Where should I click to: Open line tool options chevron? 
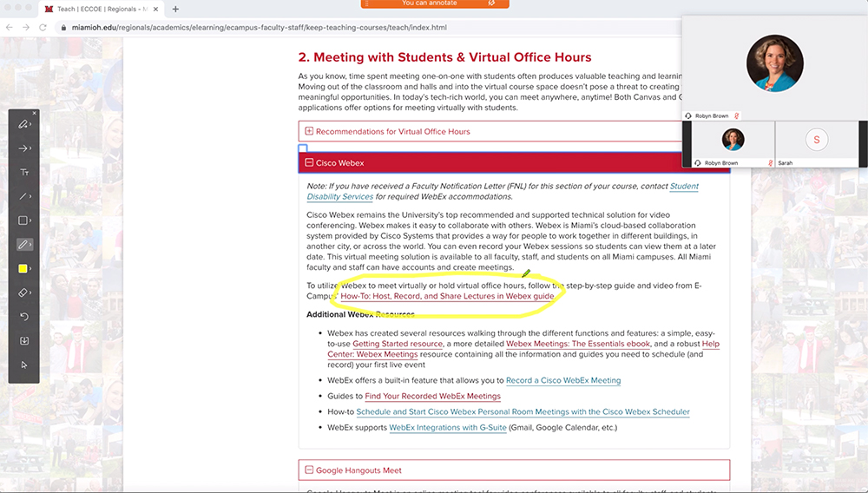click(x=30, y=196)
